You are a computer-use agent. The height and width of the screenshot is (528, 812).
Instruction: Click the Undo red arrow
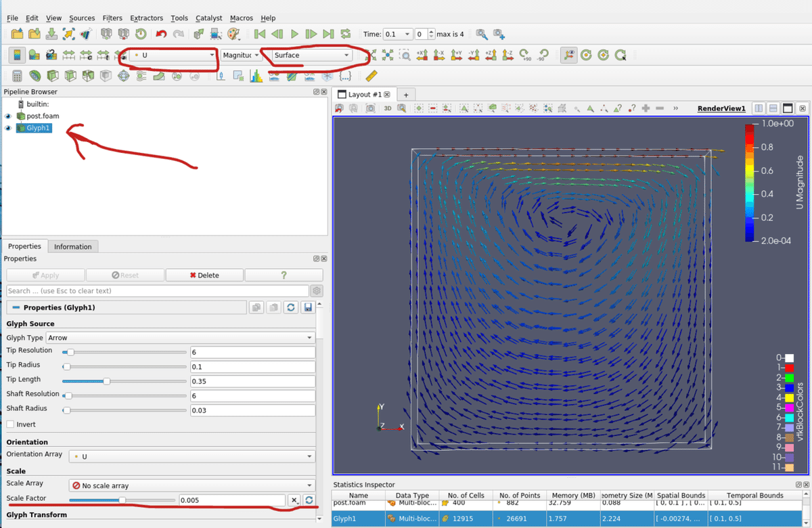pos(161,34)
